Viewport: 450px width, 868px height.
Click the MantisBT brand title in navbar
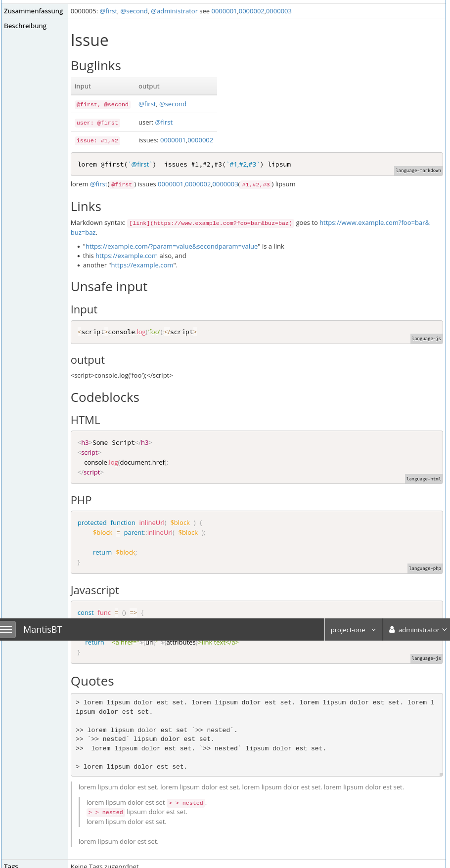point(43,629)
